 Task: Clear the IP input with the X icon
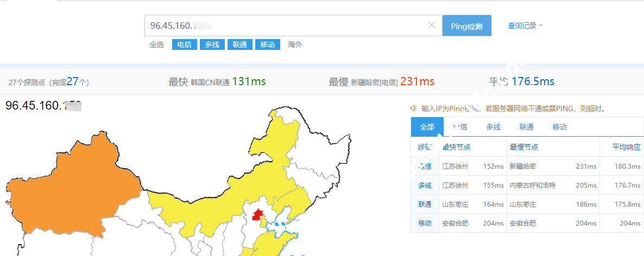(x=432, y=25)
